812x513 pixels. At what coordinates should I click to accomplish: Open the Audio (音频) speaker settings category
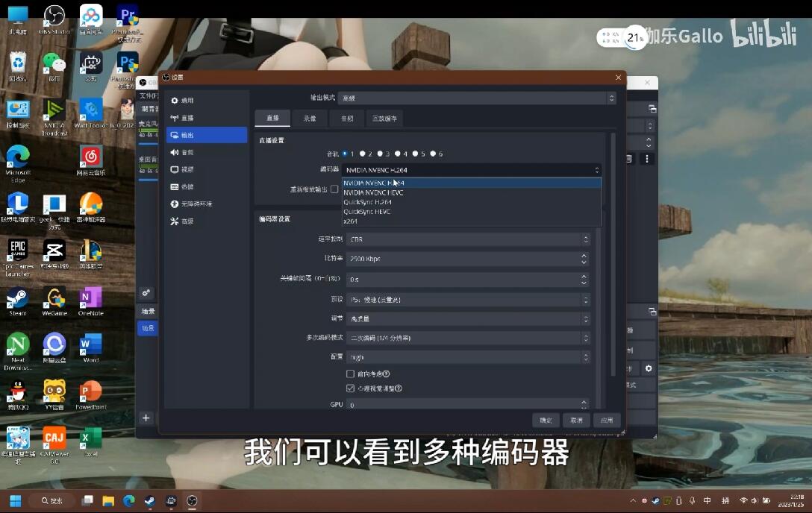(207, 152)
